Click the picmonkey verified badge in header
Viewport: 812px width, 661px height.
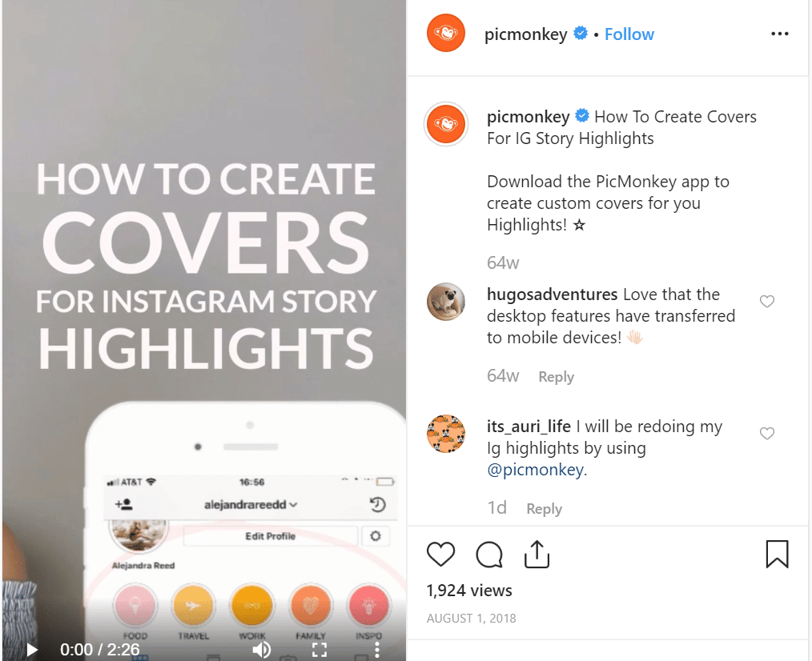pos(581,33)
